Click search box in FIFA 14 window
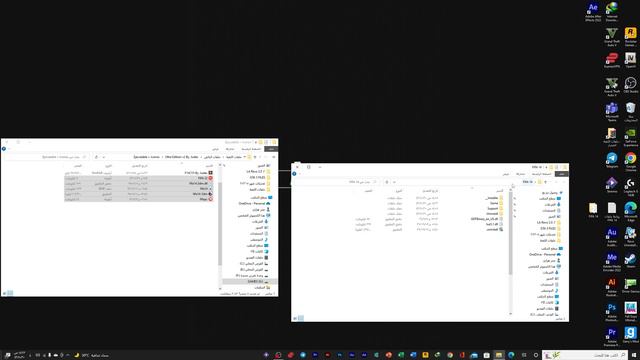640x360 pixels. point(338,182)
